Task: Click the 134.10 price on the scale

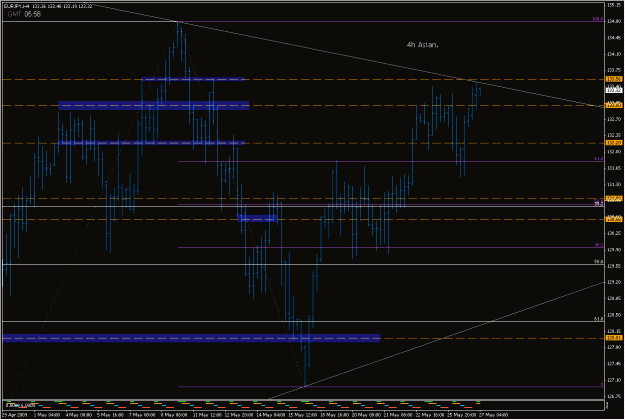Action: point(614,54)
